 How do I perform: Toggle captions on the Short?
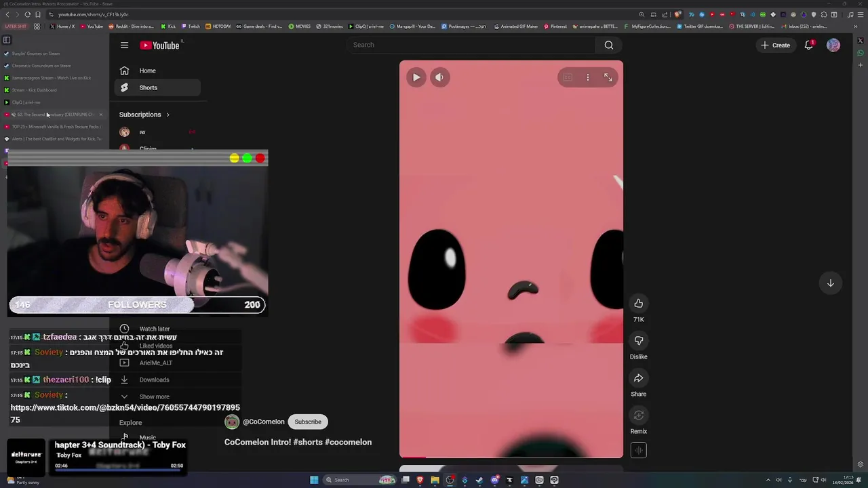pyautogui.click(x=568, y=77)
